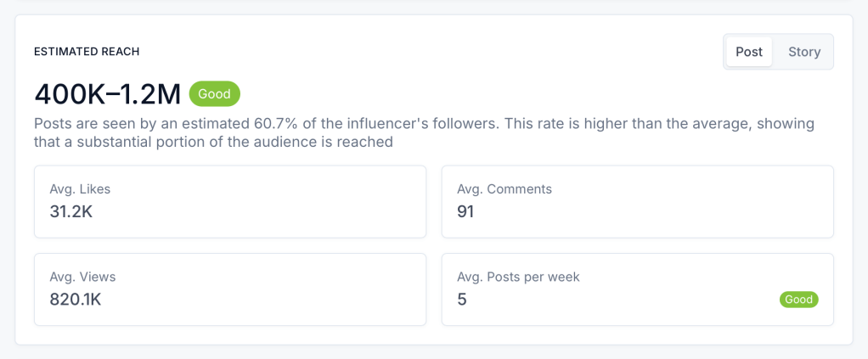Click the Avg. Comments label
Screen dimensions: 868x359
click(504, 189)
